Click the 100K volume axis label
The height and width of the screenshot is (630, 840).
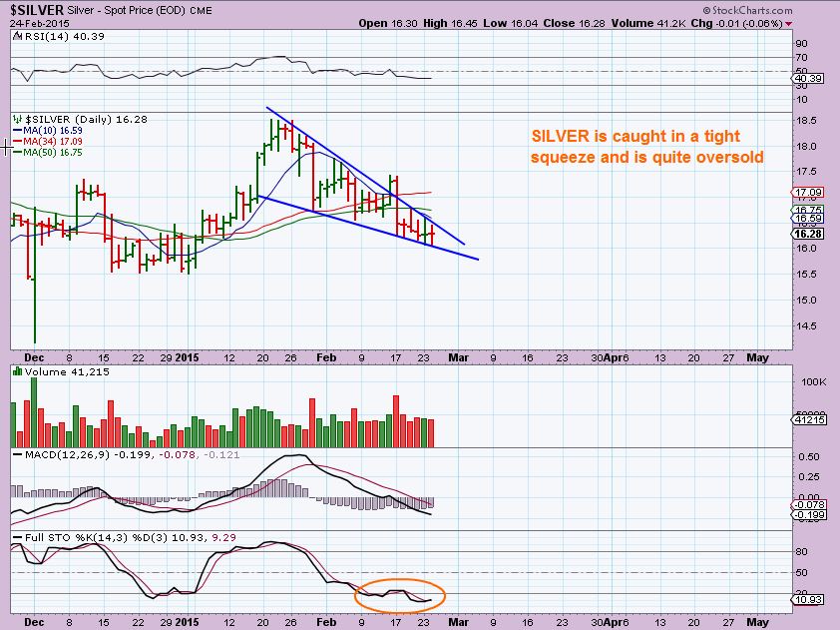click(x=813, y=381)
